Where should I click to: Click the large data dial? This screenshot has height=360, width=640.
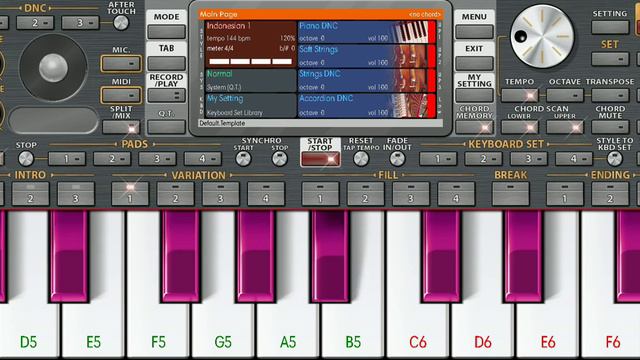click(542, 36)
